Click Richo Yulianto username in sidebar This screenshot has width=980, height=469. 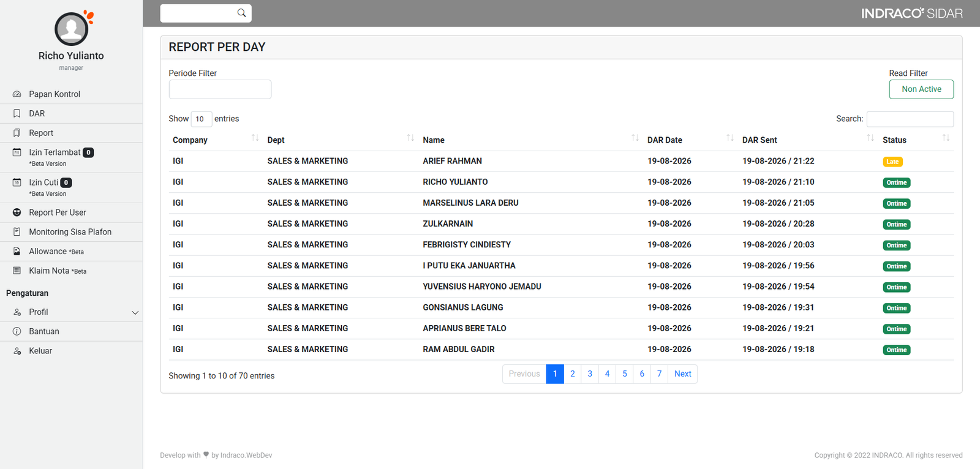(x=71, y=56)
